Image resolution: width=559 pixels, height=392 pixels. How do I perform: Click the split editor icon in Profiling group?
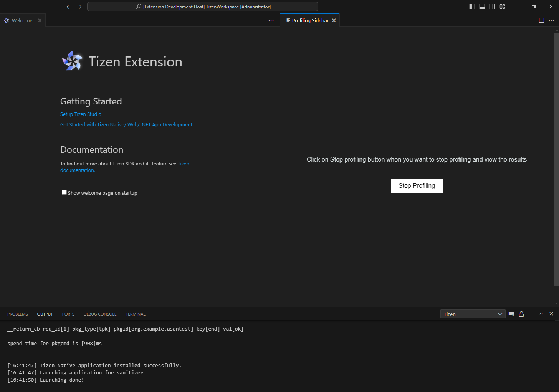(541, 20)
